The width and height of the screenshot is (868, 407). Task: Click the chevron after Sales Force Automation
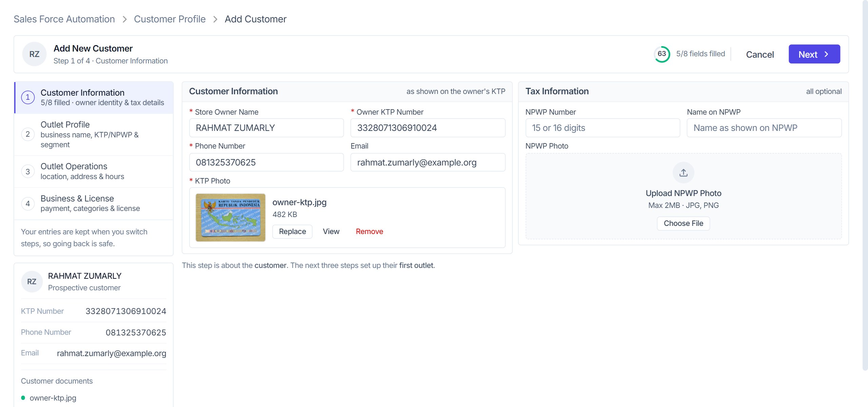[124, 19]
